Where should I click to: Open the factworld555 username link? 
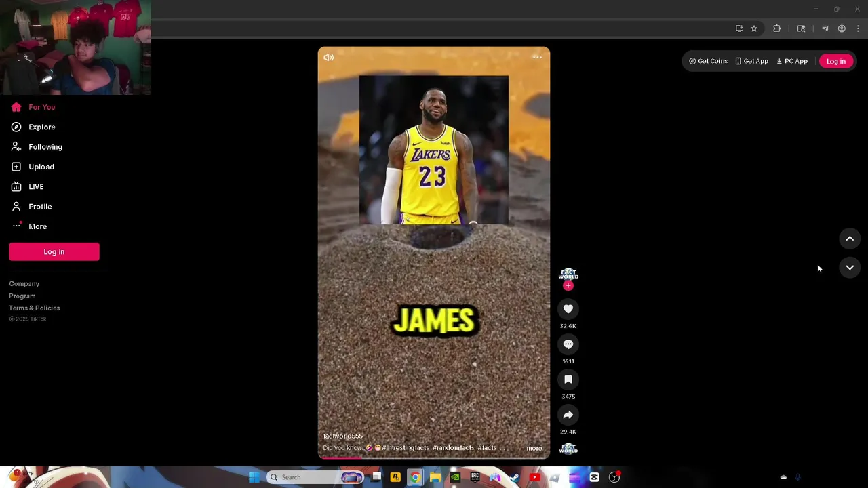[343, 436]
